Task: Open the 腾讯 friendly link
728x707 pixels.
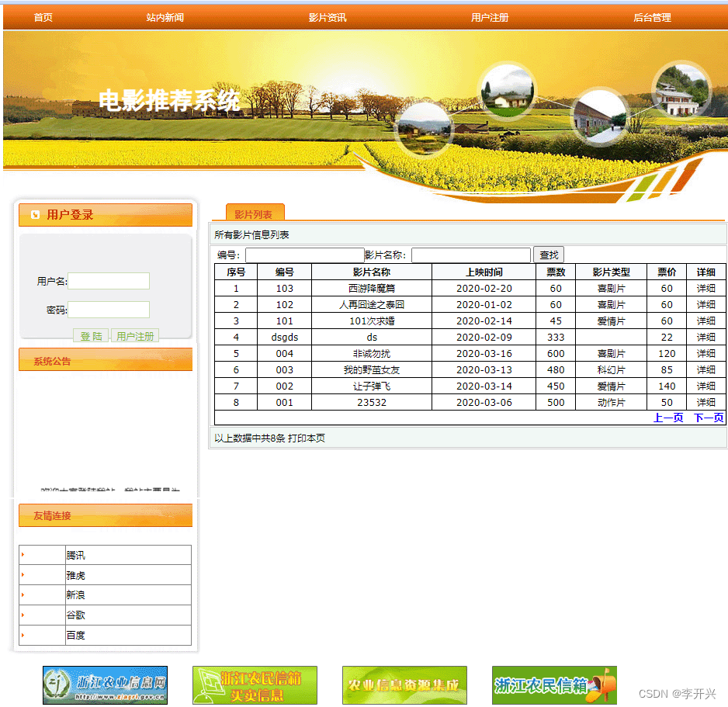Action: click(76, 555)
